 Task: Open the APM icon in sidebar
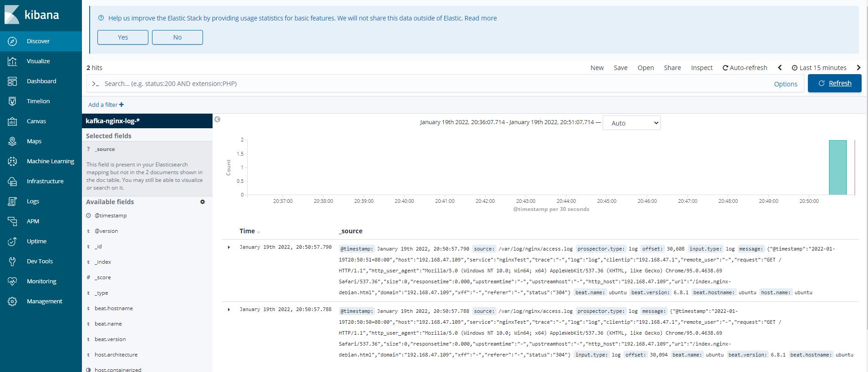coord(12,221)
